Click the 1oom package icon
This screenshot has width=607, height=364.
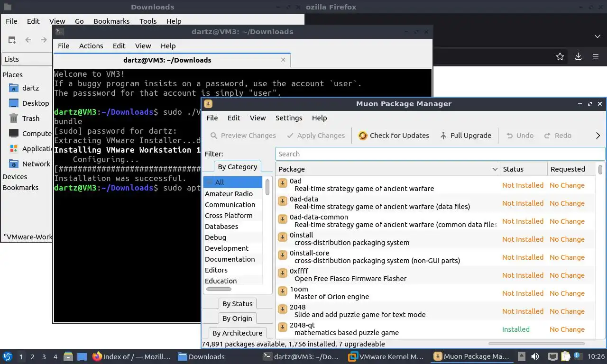(283, 291)
